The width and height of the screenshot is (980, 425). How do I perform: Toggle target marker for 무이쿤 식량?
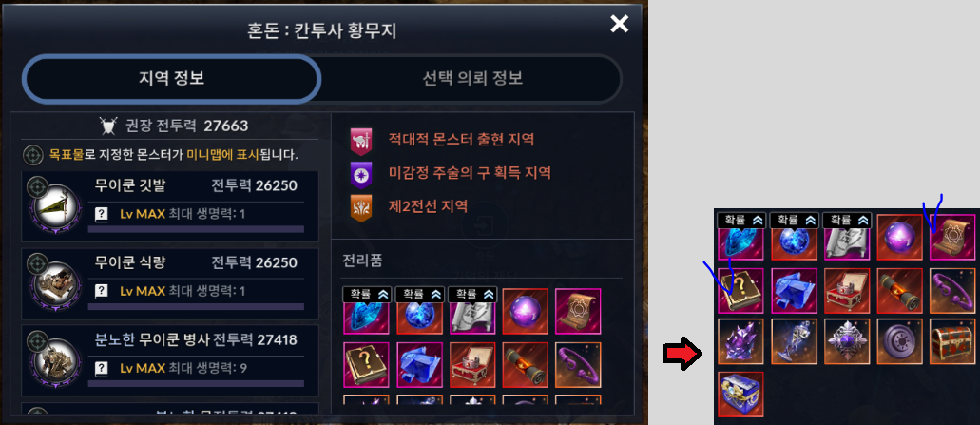point(37,262)
